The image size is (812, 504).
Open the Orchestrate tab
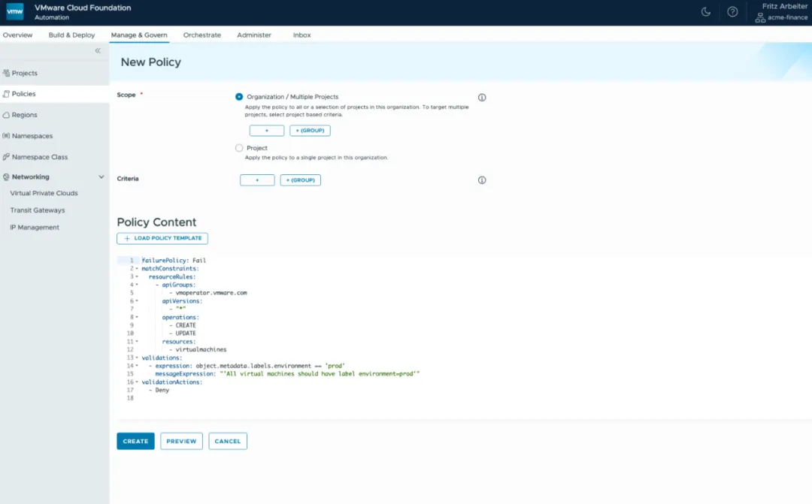point(201,35)
